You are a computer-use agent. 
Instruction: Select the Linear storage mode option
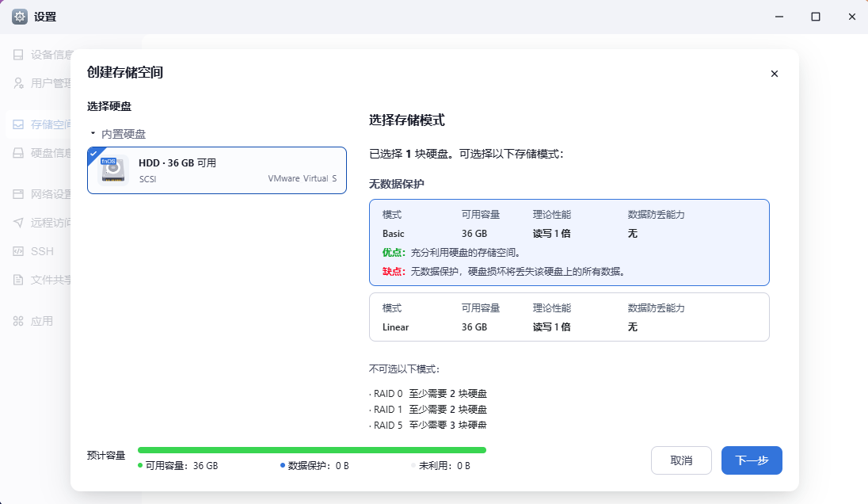click(569, 317)
